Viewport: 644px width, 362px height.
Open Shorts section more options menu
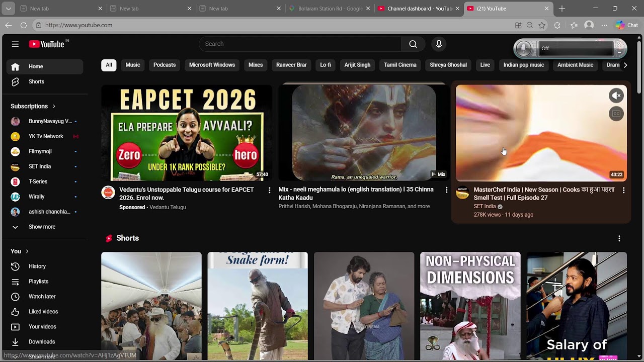coord(619,238)
